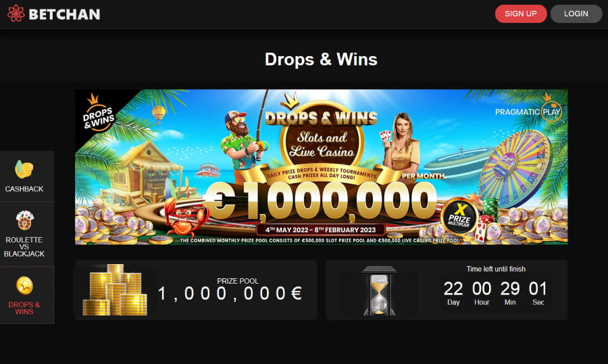Click the Prize Multiplier X badge
608x364 pixels.
click(x=460, y=216)
